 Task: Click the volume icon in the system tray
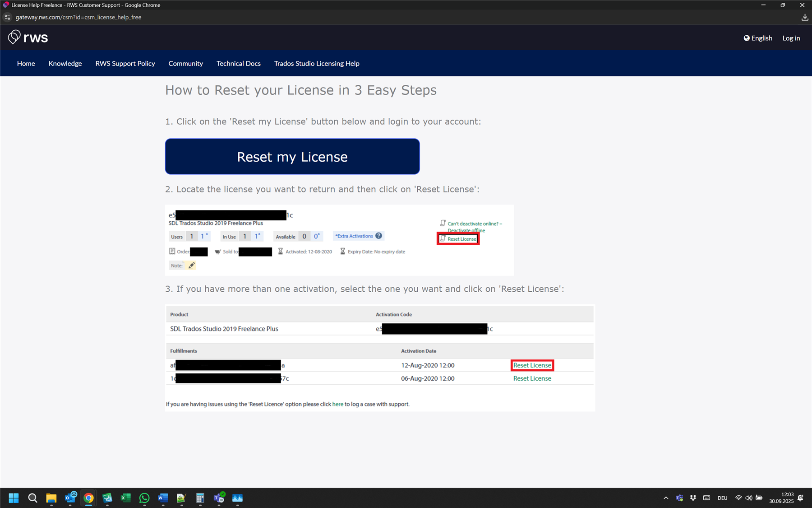[x=749, y=498]
